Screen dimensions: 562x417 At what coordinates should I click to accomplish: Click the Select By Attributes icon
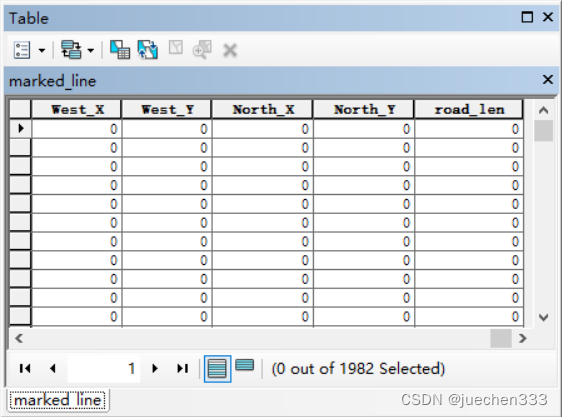(x=120, y=49)
